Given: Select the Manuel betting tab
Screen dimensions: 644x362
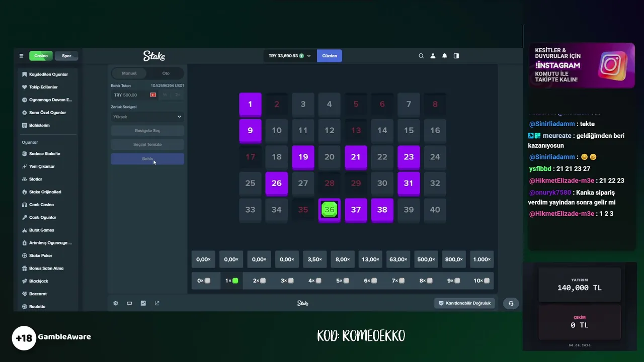Looking at the screenshot, I should pos(129,73).
